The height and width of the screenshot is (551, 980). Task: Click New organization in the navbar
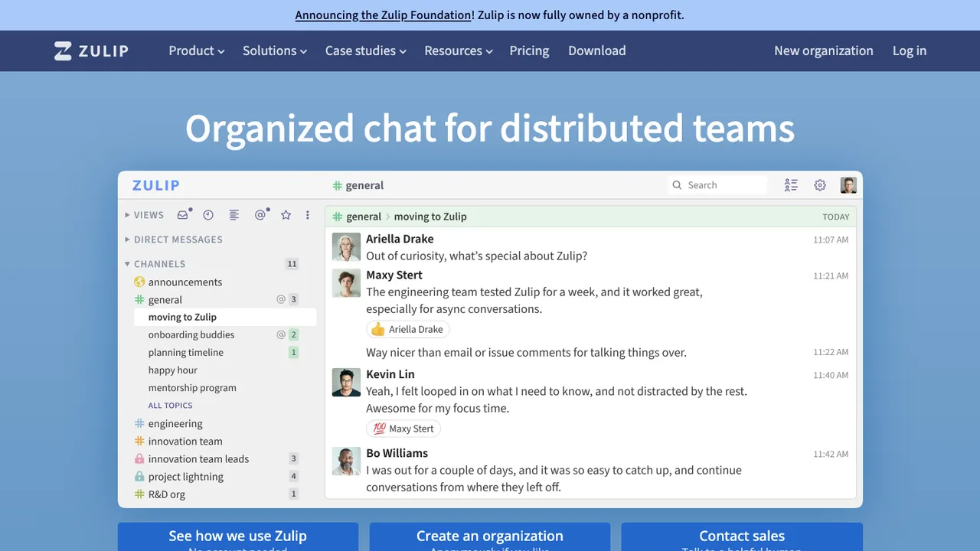(824, 51)
